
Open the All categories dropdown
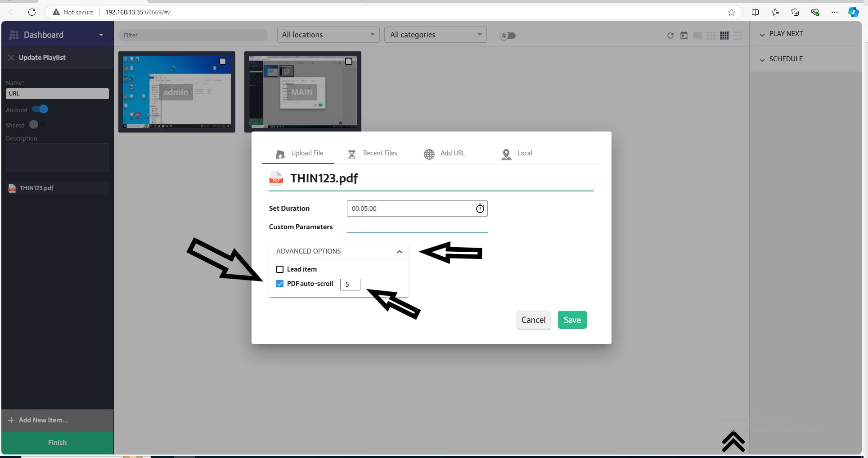(435, 35)
